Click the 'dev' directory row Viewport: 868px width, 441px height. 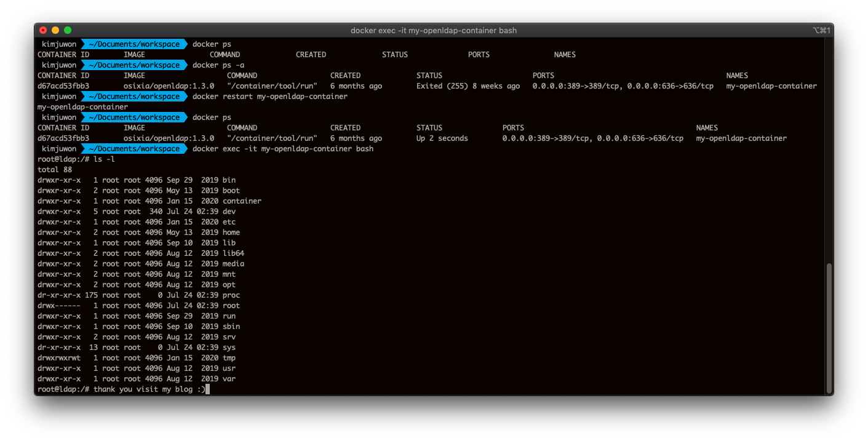(x=137, y=212)
